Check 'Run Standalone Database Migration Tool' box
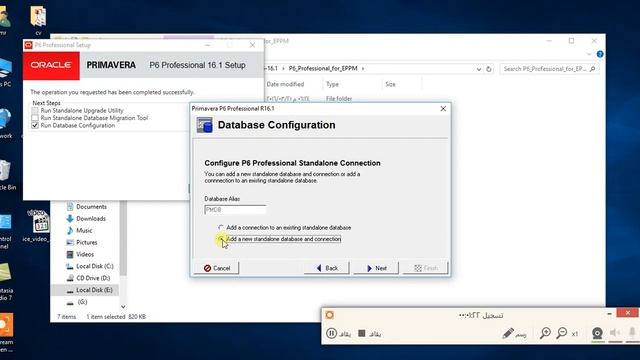Image resolution: width=640 pixels, height=360 pixels. [x=35, y=118]
